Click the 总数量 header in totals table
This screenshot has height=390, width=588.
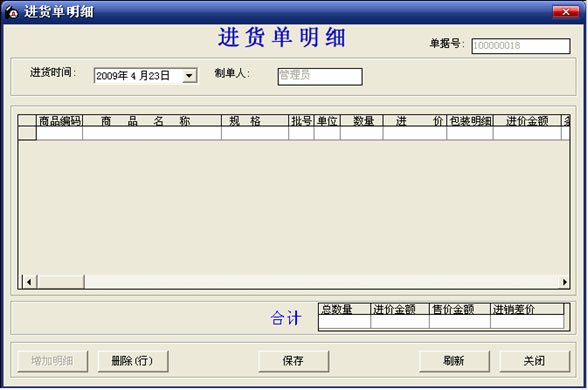pyautogui.click(x=345, y=309)
